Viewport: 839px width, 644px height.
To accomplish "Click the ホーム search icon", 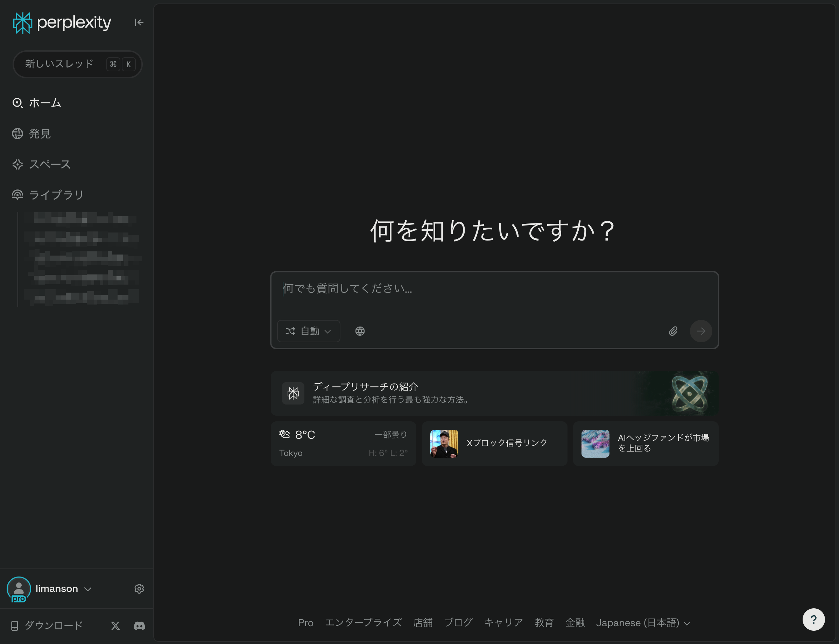I will pos(17,103).
